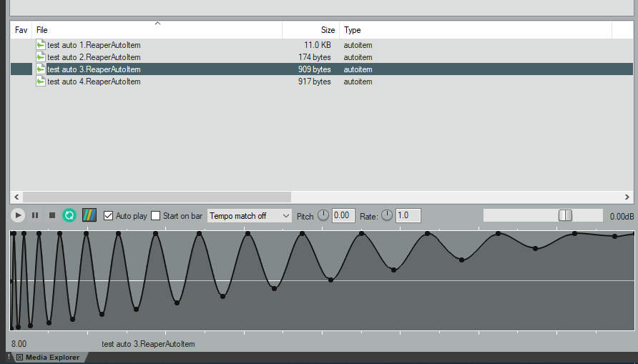Click the exclamation mark beside docker tab
This screenshot has width=638, height=364.
click(x=9, y=357)
